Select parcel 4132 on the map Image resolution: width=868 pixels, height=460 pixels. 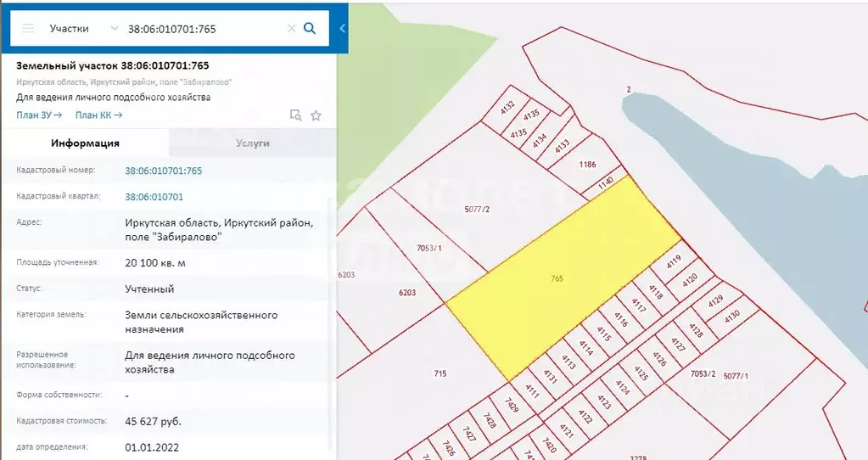click(x=507, y=107)
